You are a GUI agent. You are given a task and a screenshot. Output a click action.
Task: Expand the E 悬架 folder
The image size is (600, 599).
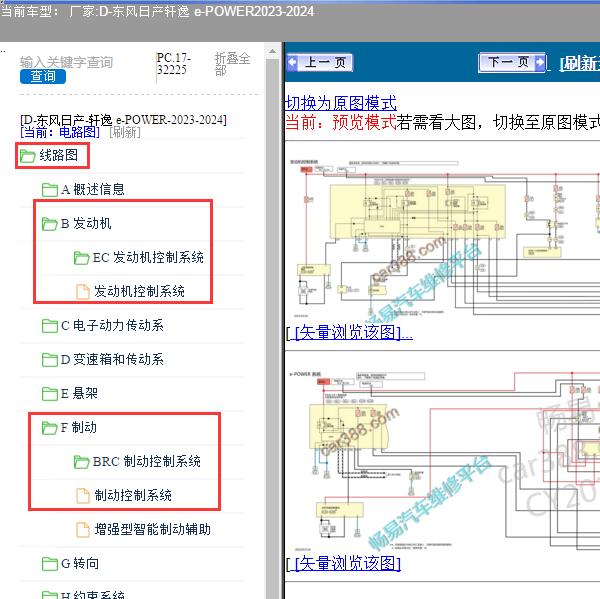(80, 393)
